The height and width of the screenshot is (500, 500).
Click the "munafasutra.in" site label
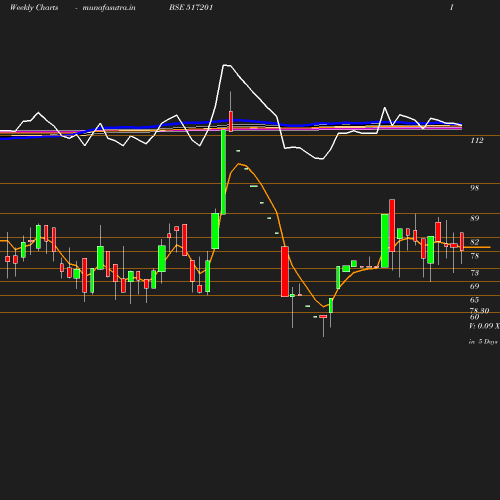tap(109, 8)
